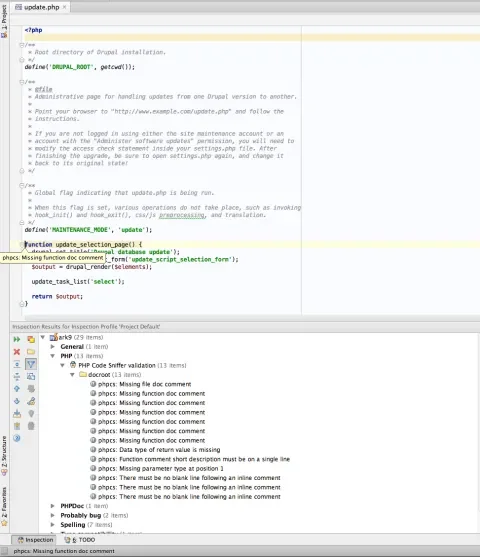Image resolution: width=480 pixels, height=557 pixels.
Task: Toggle group by severity icon in inspection toolbar
Action: click(31, 340)
